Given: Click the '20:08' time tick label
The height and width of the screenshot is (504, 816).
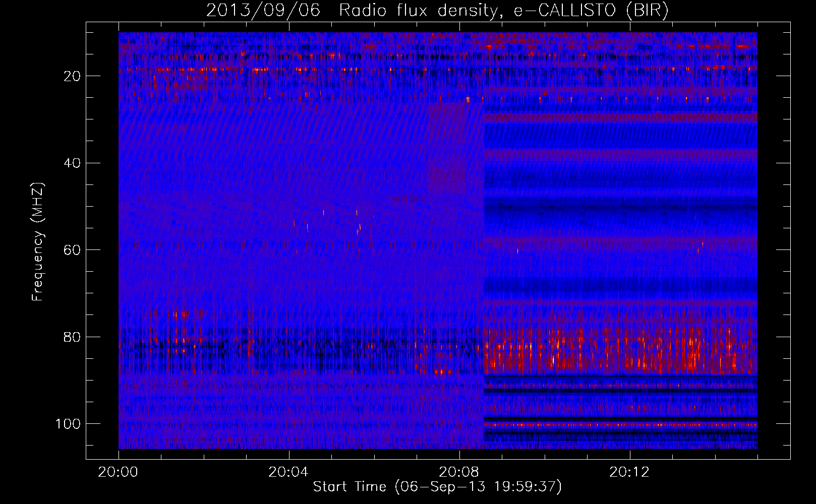Looking at the screenshot, I should (x=459, y=472).
